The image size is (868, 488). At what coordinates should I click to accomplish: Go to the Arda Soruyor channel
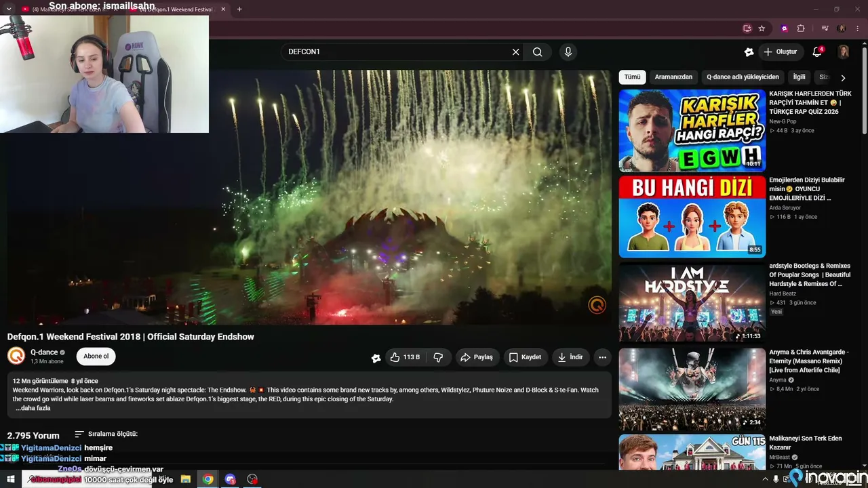click(785, 208)
